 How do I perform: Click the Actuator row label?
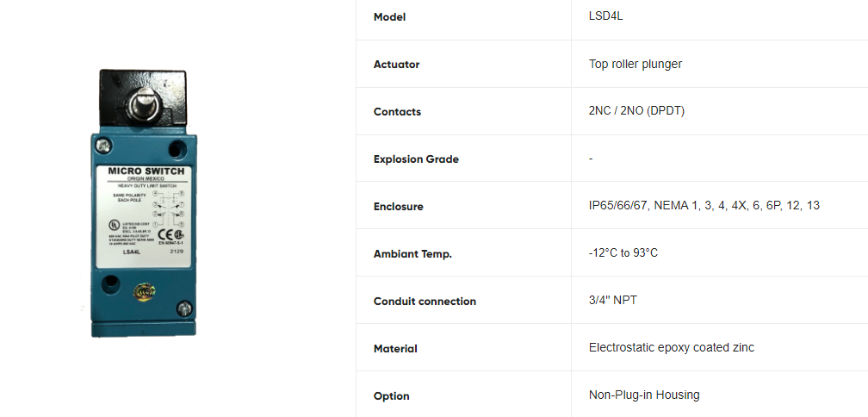(x=396, y=65)
